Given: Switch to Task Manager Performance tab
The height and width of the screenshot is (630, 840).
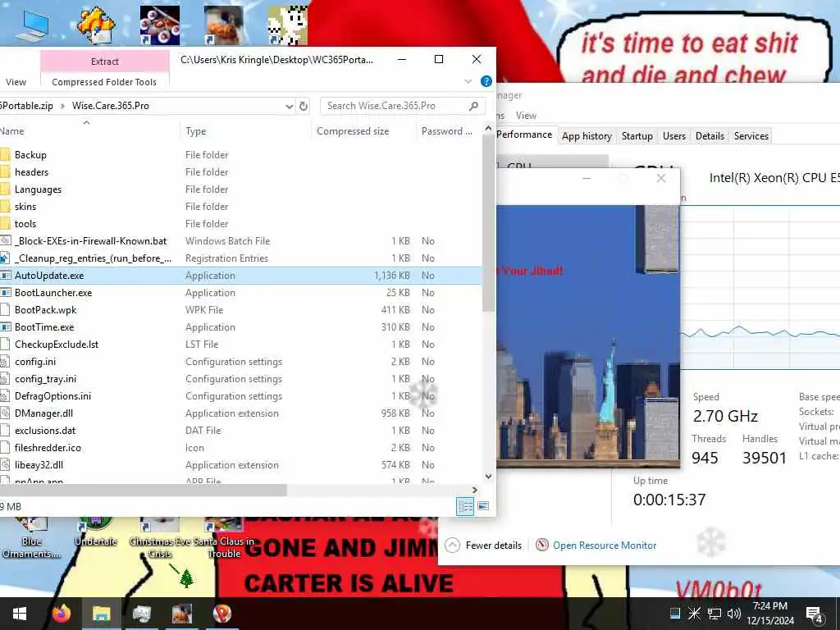Looking at the screenshot, I should [524, 135].
